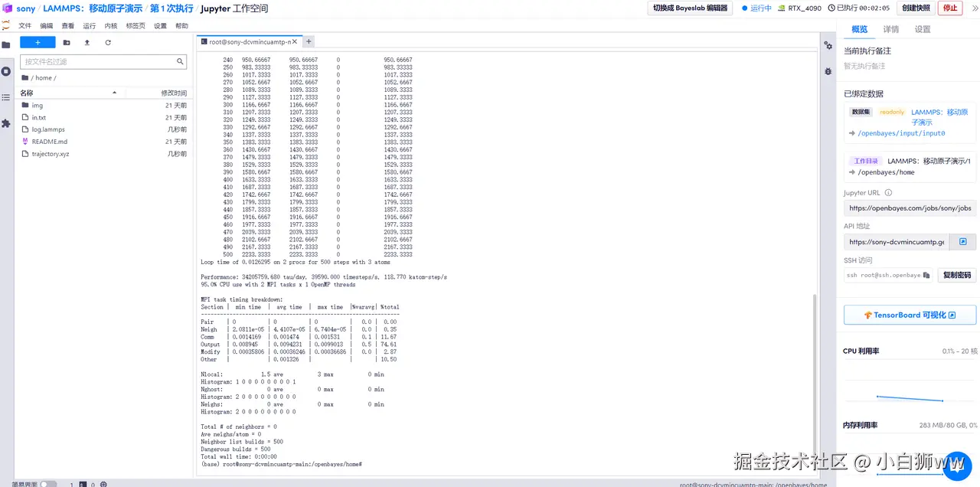Add a new tab with plus button
The height and width of the screenshot is (487, 980).
coord(309,41)
